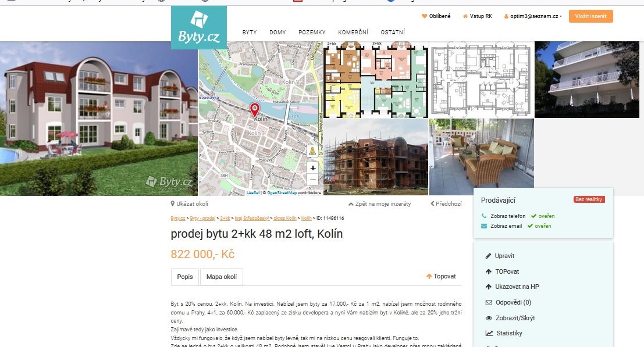Switch to Mapa okolí tab
The image size is (644, 347).
pyautogui.click(x=222, y=277)
